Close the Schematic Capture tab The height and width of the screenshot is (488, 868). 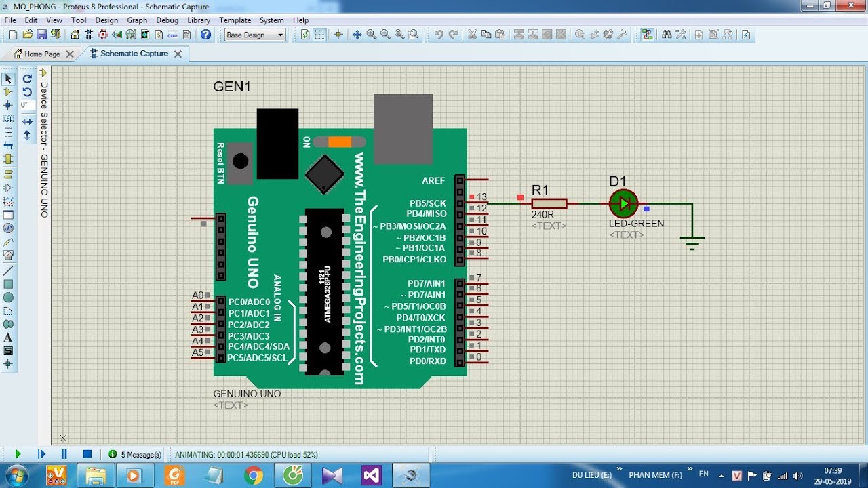[x=178, y=54]
